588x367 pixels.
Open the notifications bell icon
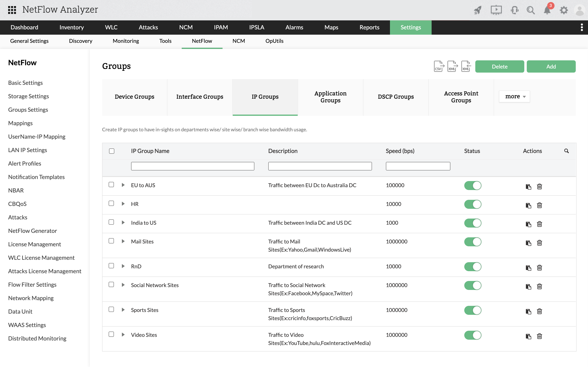click(547, 10)
